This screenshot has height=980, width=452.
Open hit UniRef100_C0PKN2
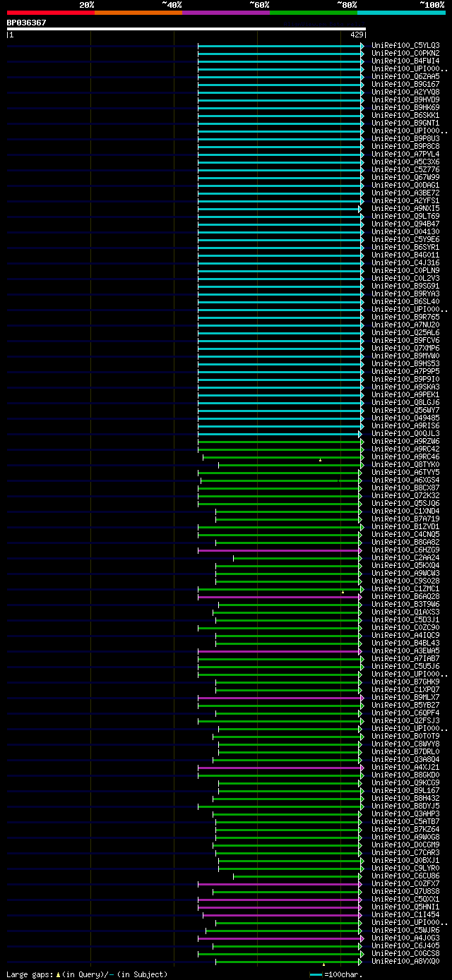coord(405,54)
